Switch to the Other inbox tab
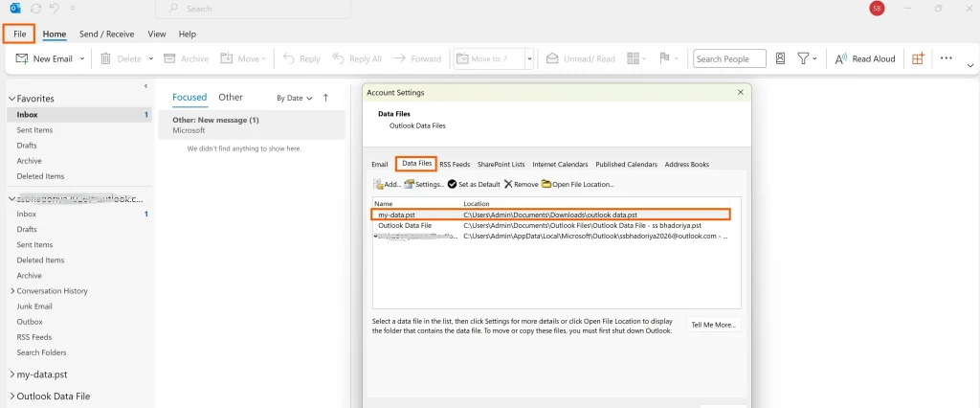The height and width of the screenshot is (408, 980). [x=231, y=97]
